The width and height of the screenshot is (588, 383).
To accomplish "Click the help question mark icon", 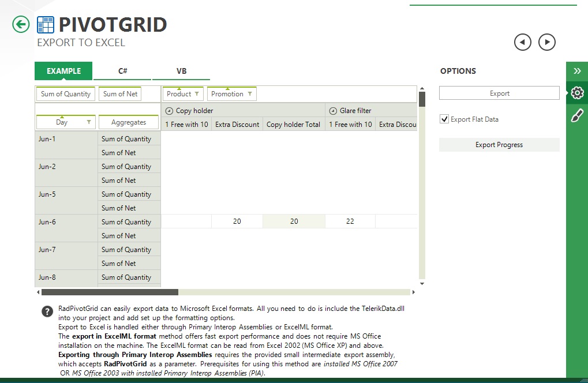I will [47, 311].
